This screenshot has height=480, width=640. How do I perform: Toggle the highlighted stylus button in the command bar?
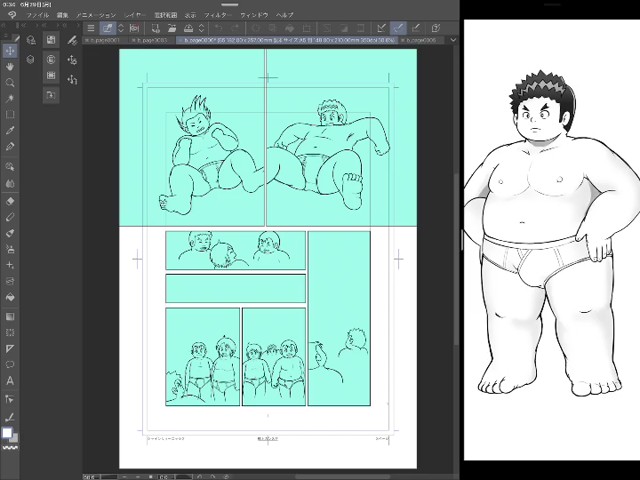click(107, 28)
